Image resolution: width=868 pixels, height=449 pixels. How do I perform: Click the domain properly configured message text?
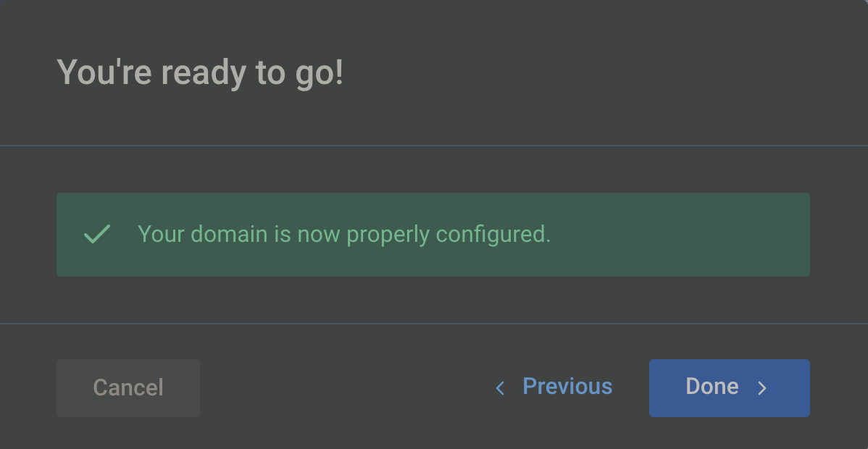tap(344, 235)
